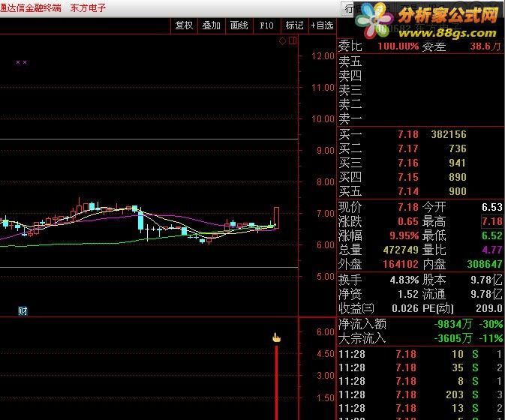Click the 最低 value 6.52
505x420 pixels.
[491, 235]
